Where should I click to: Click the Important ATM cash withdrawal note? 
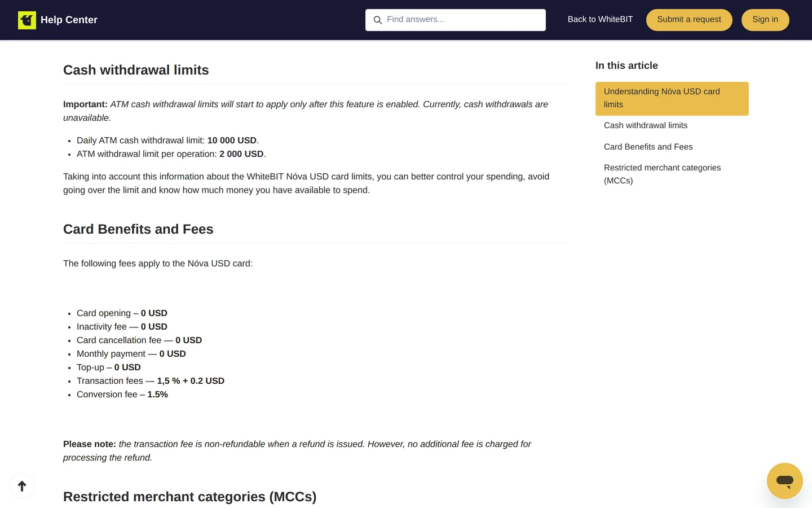tap(306, 111)
